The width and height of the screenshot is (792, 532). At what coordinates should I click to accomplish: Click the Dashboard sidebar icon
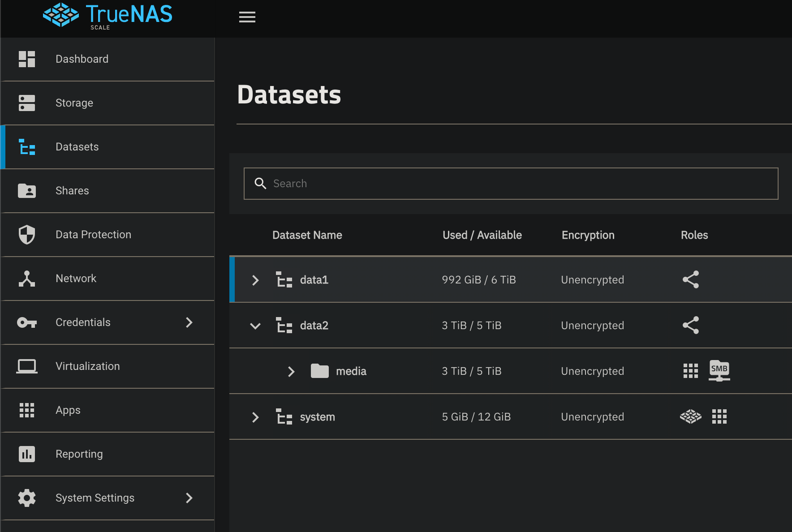click(27, 59)
